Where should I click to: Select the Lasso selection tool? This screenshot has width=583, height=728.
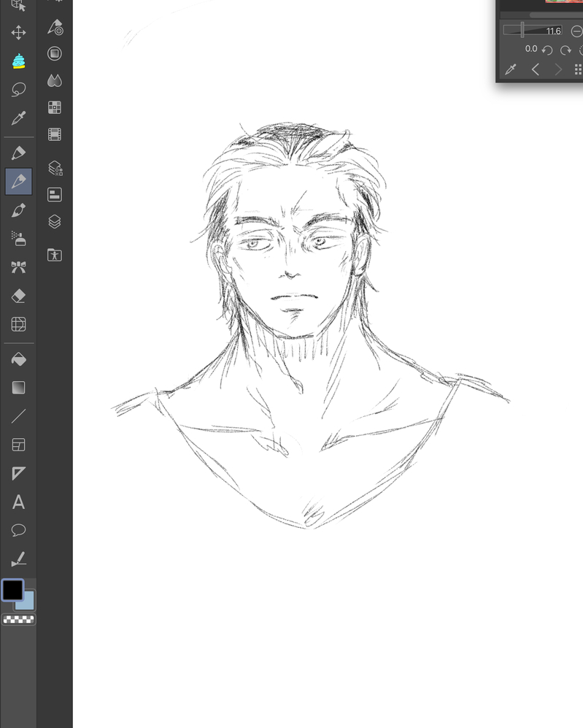coord(18,90)
